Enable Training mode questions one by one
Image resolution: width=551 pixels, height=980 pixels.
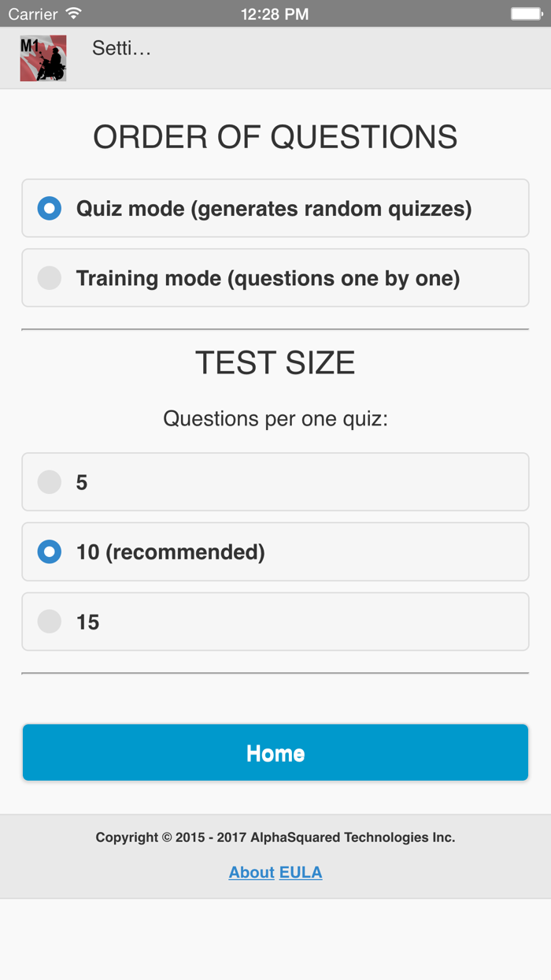(49, 277)
